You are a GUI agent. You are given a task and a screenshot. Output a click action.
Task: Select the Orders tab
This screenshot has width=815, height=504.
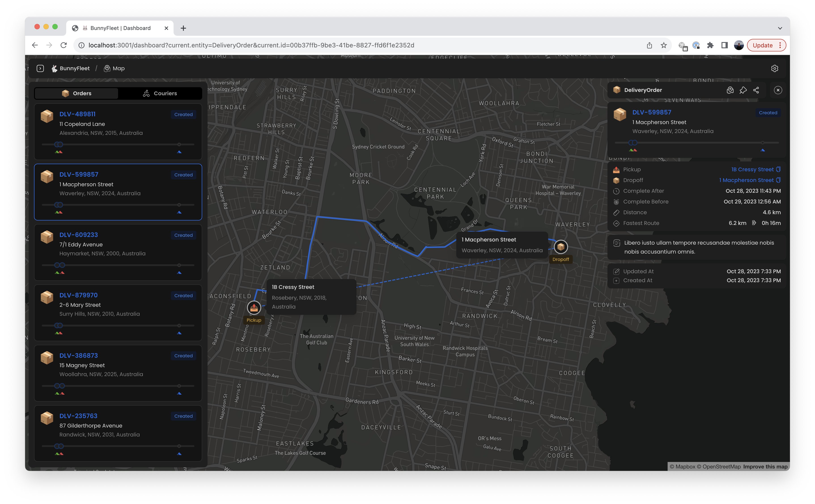click(76, 93)
